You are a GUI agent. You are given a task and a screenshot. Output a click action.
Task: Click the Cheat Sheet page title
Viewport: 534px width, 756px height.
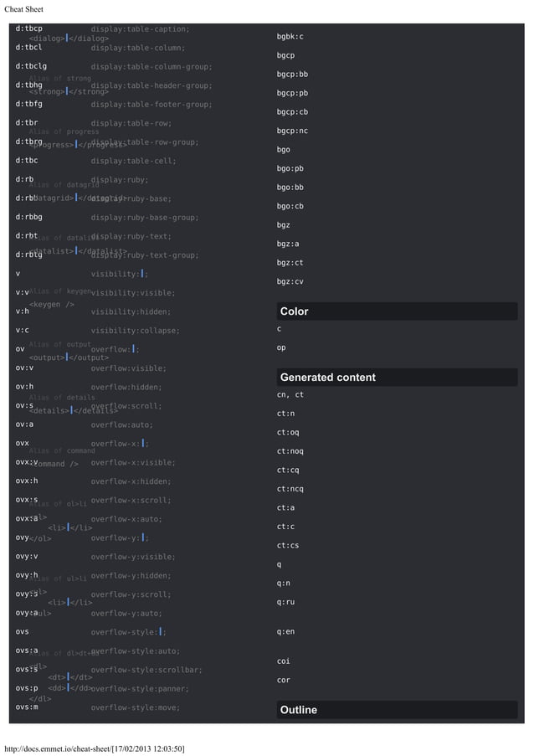pos(24,9)
